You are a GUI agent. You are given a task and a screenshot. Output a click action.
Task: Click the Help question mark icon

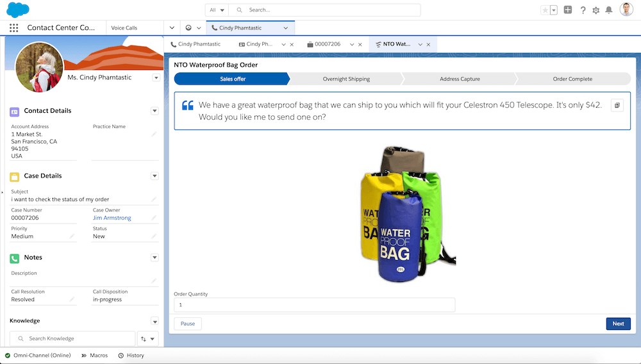pyautogui.click(x=583, y=10)
